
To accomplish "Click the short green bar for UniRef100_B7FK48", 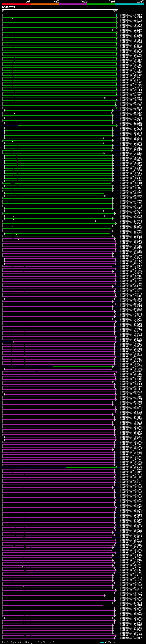I will [49, 221].
